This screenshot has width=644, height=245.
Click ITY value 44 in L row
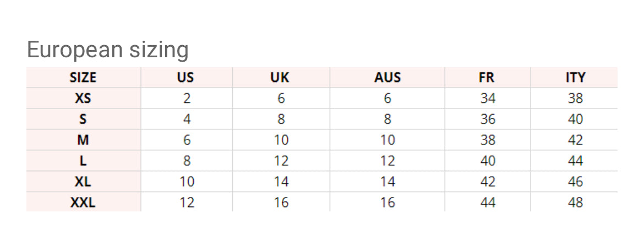(x=575, y=161)
